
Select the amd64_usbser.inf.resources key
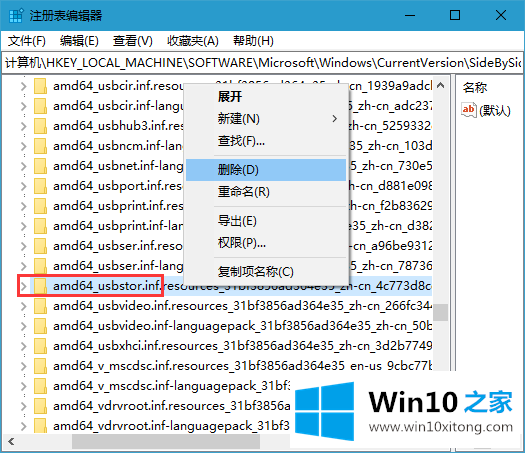pos(118,246)
